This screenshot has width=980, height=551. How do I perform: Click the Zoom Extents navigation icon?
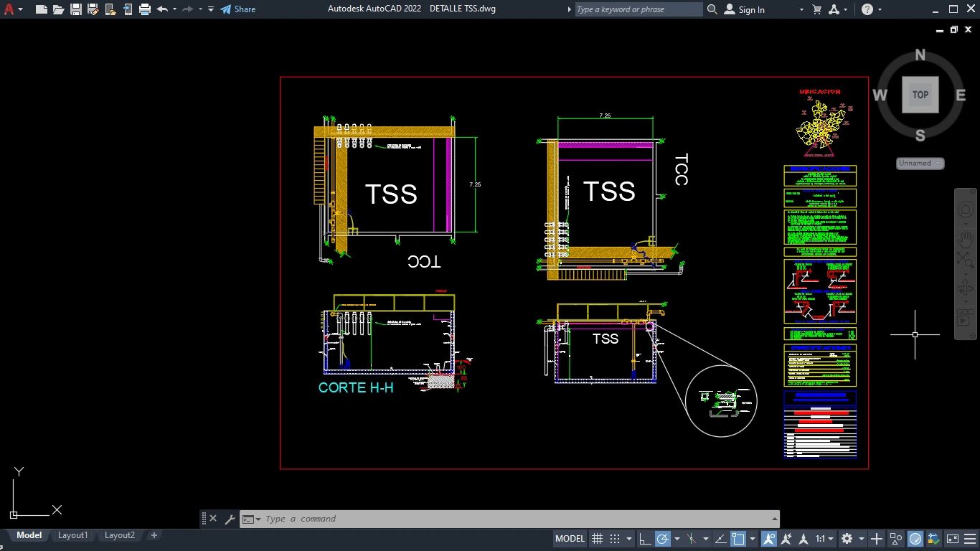point(966,262)
